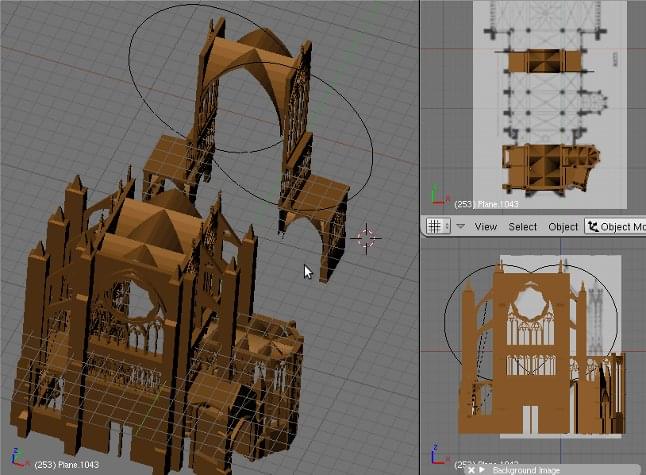Click the Background Image panel title
Screen dimensions: 646x475
point(526,470)
